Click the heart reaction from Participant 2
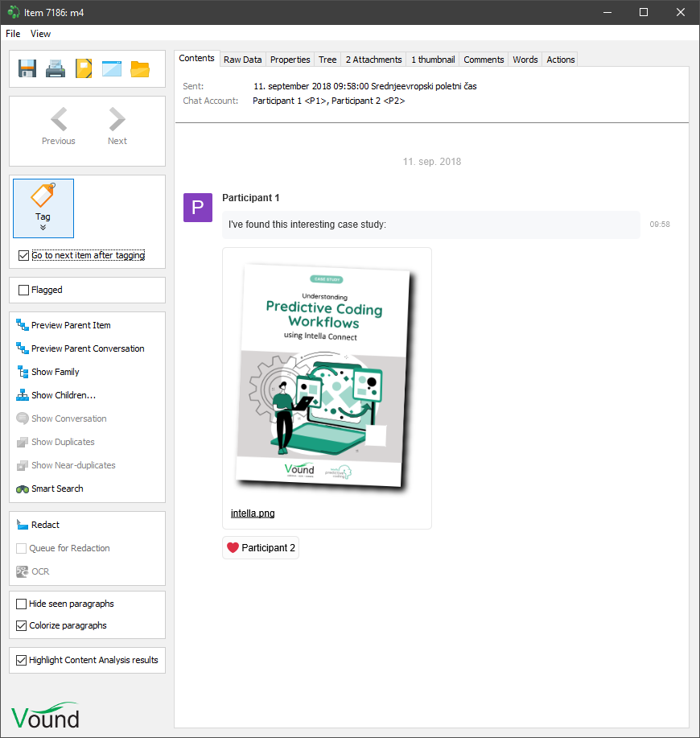The width and height of the screenshot is (700, 738). point(261,548)
